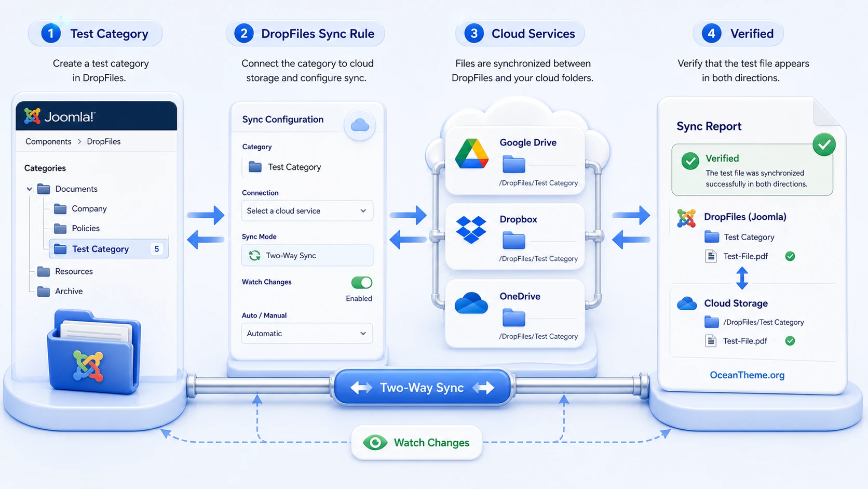Select the Cloud Services step header
868x489 pixels.
click(520, 34)
